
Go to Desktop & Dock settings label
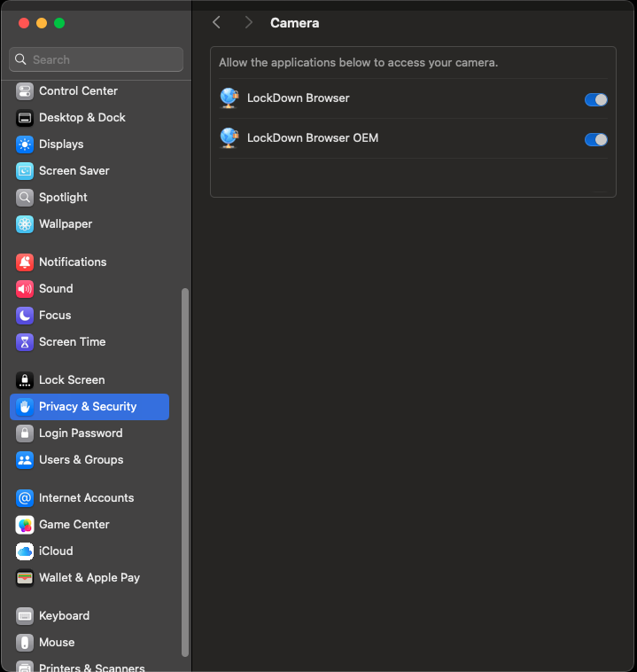[82, 117]
